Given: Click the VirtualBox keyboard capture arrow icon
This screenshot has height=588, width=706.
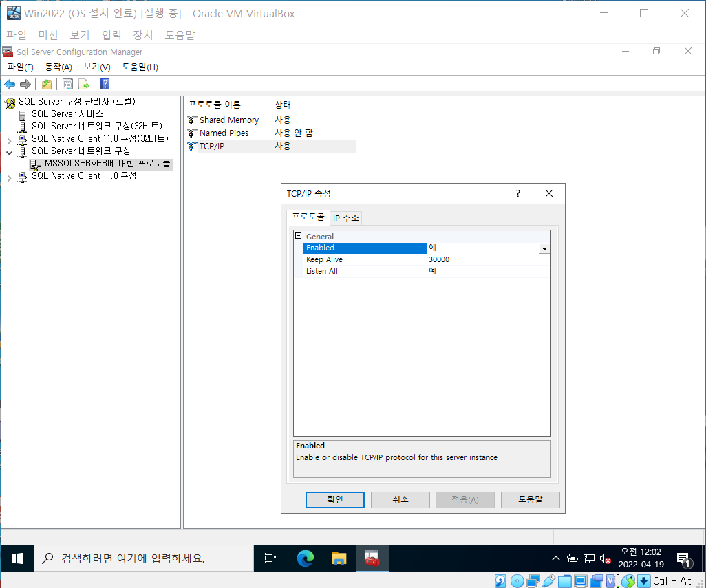Looking at the screenshot, I should pos(644,581).
